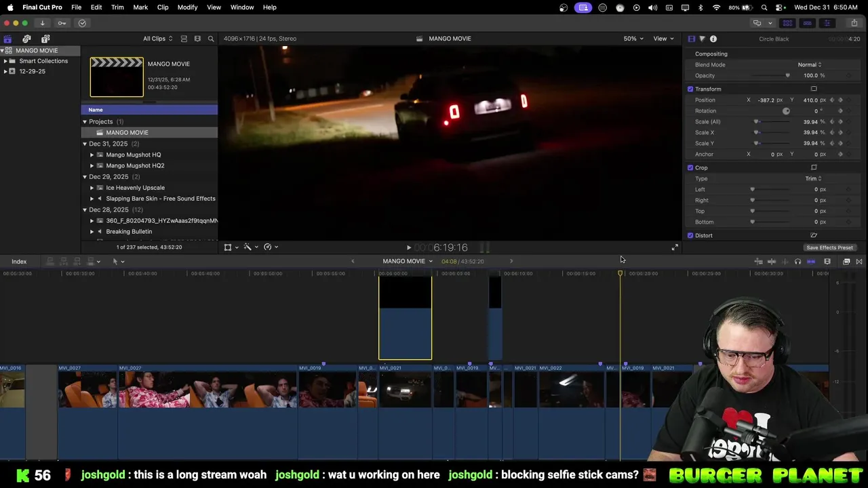Open the Crop Type Trim dropdown
Viewport: 868px width, 488px height.
pos(813,179)
